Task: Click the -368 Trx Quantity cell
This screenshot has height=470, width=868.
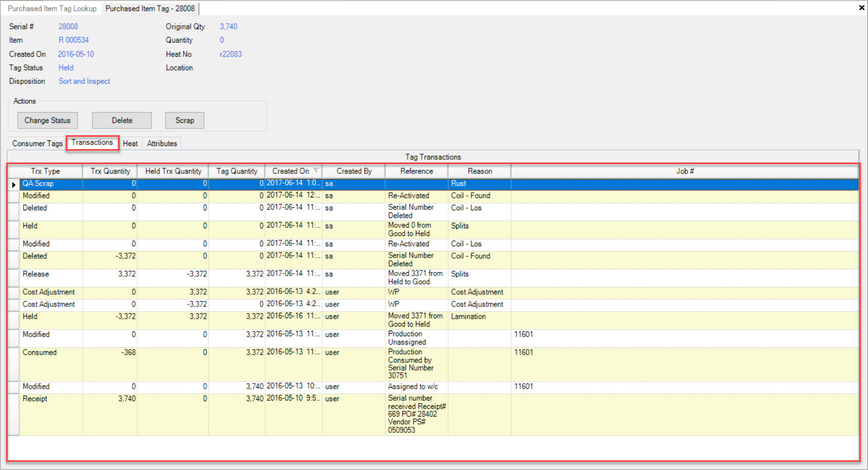Action: click(110, 364)
